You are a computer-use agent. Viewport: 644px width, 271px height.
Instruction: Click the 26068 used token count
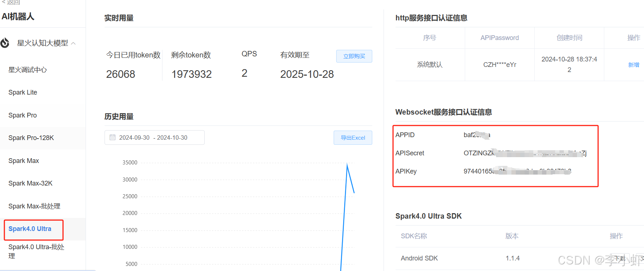click(x=121, y=74)
